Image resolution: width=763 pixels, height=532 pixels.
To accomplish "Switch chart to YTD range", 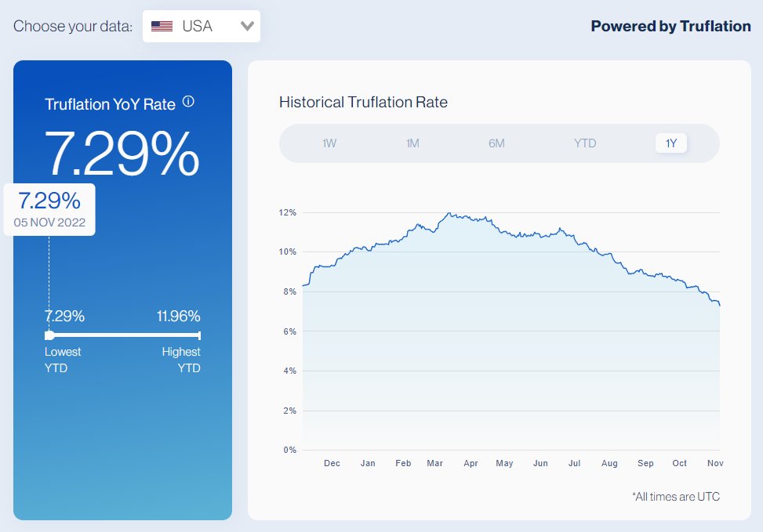I will pos(584,143).
